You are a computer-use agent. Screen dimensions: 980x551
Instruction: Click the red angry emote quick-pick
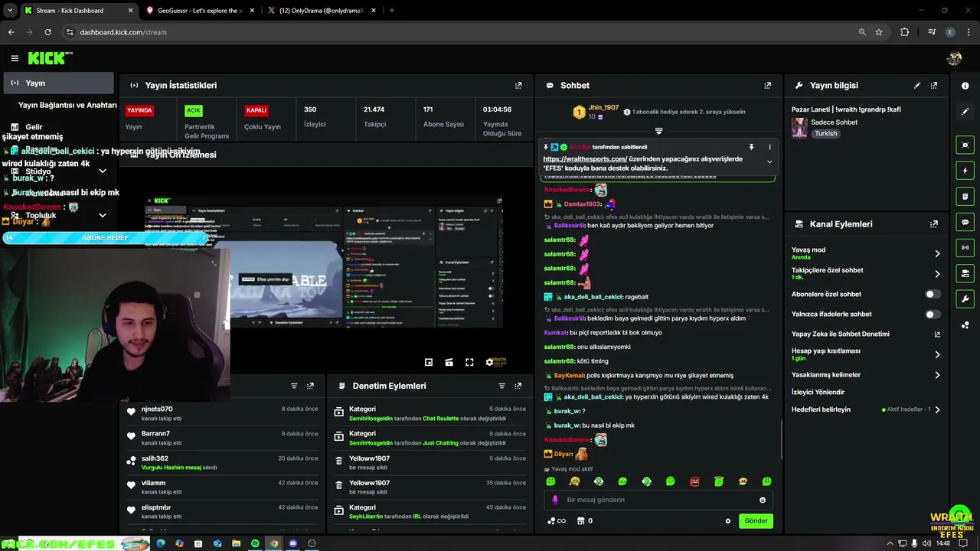[695, 481]
